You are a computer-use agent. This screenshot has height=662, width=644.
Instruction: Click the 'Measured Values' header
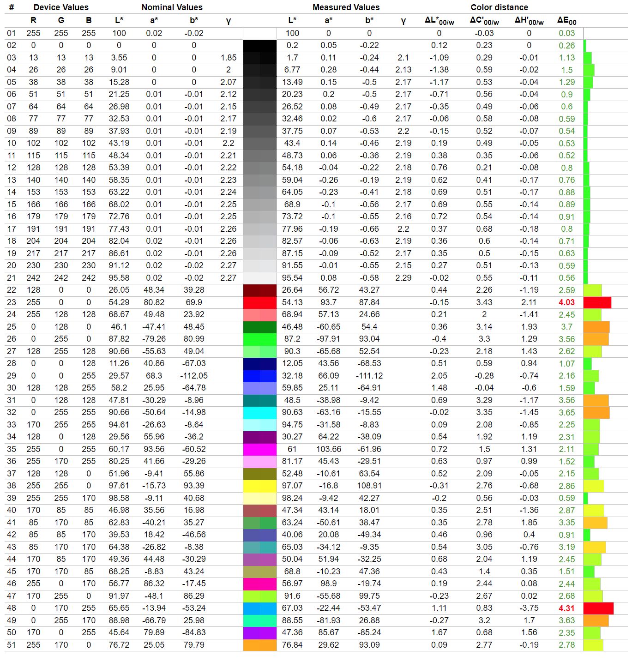[346, 7]
